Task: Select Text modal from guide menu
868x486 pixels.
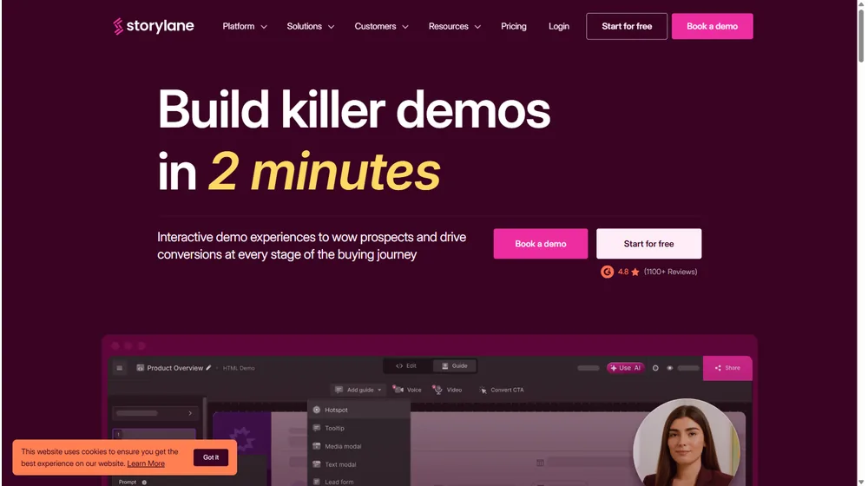Action: tap(358, 464)
